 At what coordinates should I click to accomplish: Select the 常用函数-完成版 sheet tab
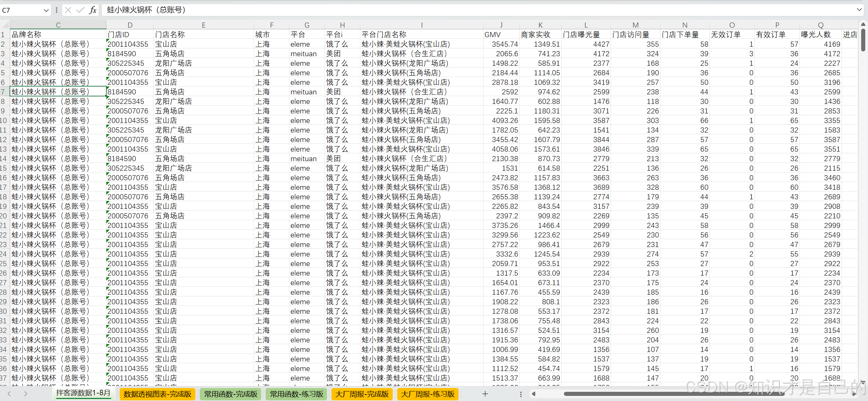click(x=230, y=394)
